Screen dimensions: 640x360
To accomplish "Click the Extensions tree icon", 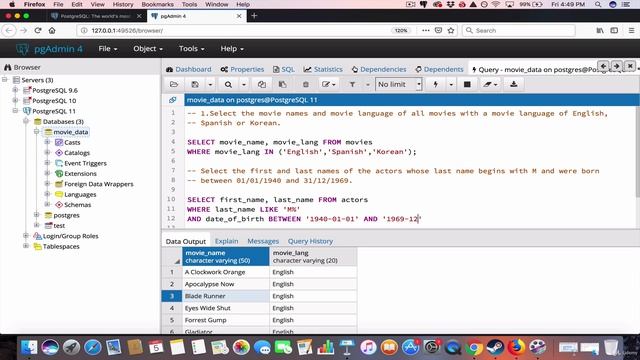I will click(x=59, y=173).
